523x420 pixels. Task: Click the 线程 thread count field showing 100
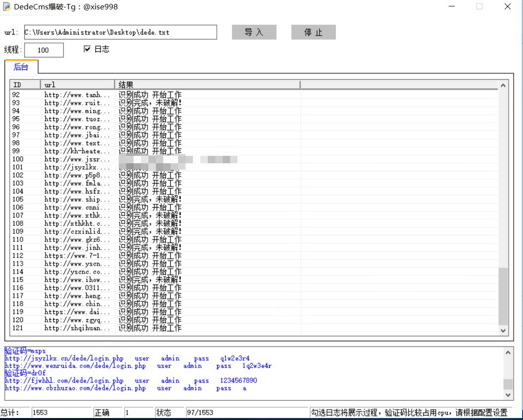[x=44, y=50]
